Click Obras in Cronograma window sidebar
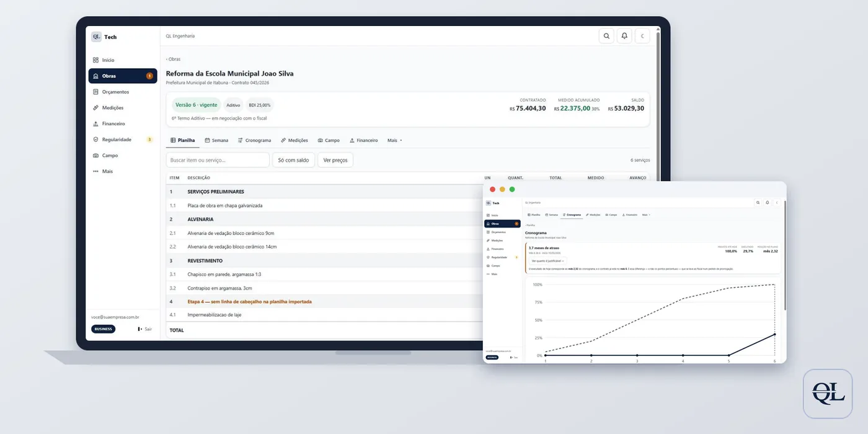 coord(502,223)
